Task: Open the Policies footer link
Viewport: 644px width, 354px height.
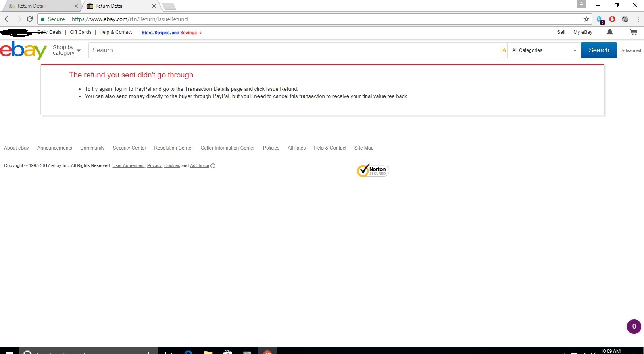Action: [271, 148]
